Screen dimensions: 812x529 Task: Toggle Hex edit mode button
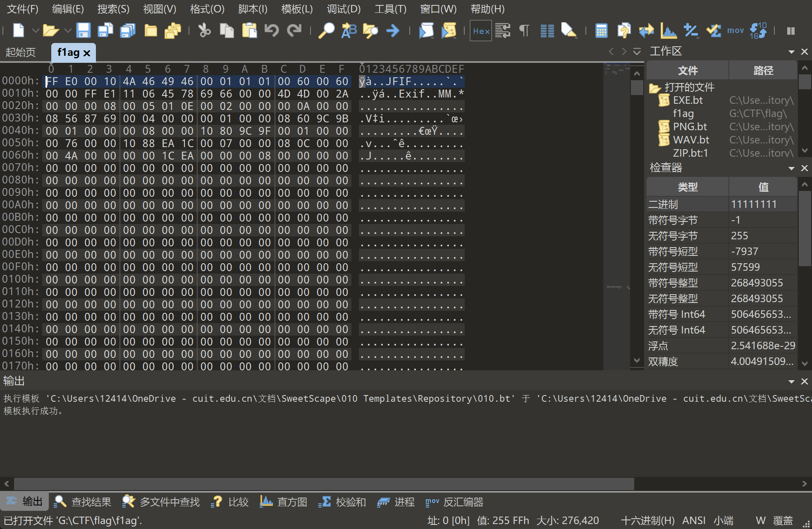click(x=481, y=31)
